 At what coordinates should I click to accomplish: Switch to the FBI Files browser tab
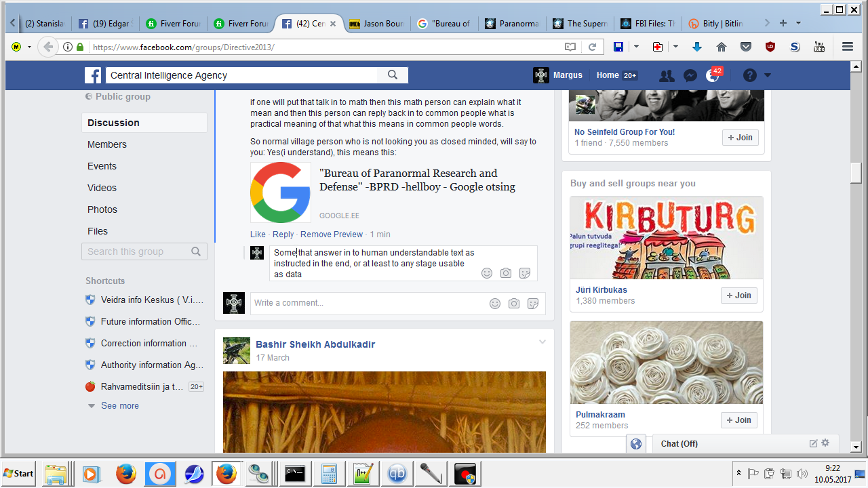648,24
